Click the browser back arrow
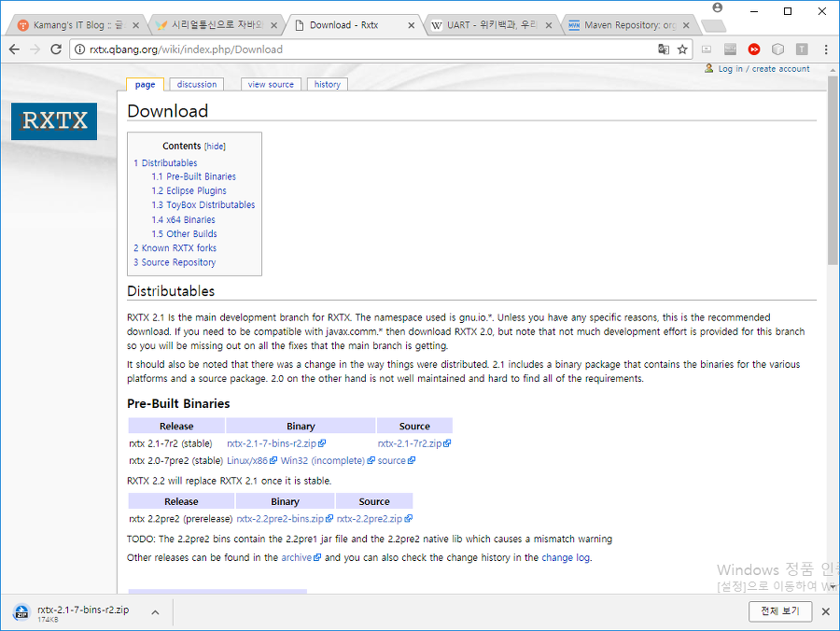The width and height of the screenshot is (840, 631). coord(14,49)
